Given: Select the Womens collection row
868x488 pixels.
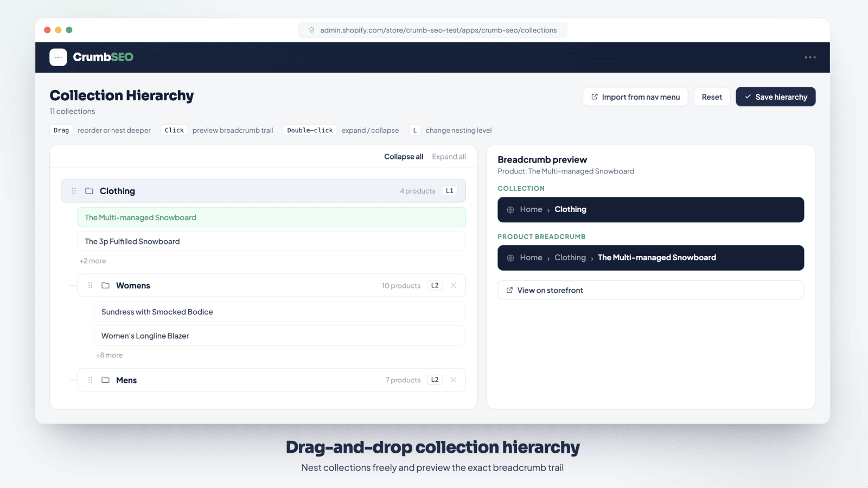Looking at the screenshot, I should pos(271,285).
